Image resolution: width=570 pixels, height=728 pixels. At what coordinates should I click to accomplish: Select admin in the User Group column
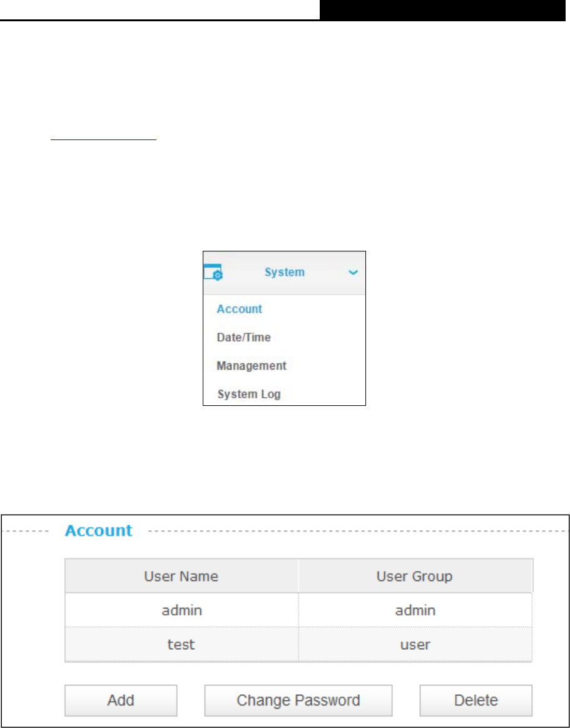click(x=415, y=610)
